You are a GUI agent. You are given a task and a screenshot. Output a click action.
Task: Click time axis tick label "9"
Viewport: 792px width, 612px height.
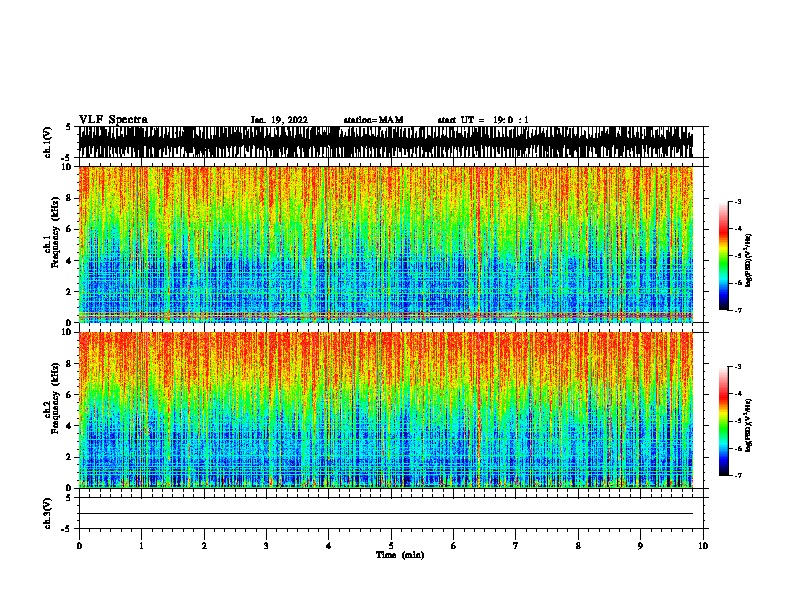640,546
